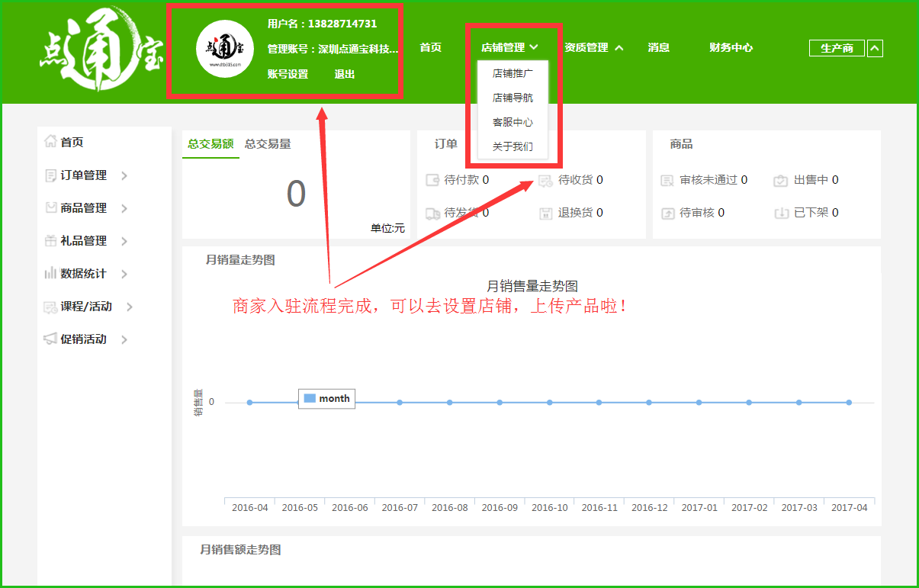Click the 账号设置 account settings link

(x=288, y=74)
